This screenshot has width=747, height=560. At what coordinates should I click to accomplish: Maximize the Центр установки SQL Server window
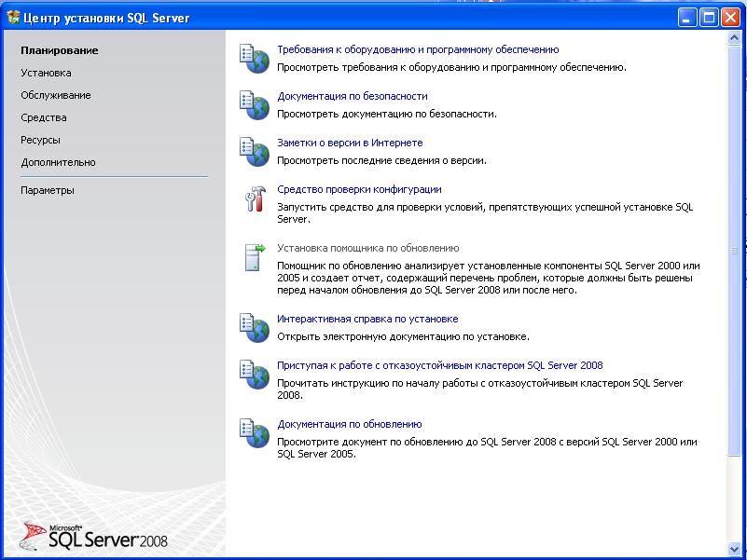coord(709,18)
